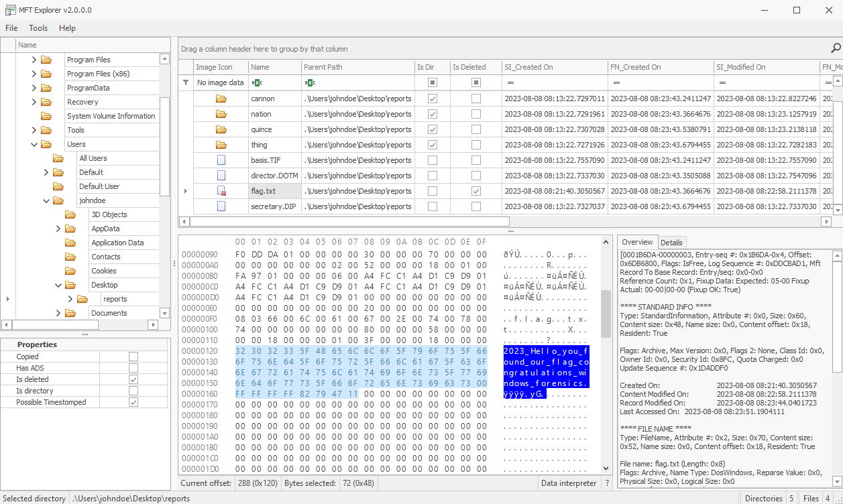843x504 pixels.
Task: Toggle the Is Deleted filter checkbox
Action: pos(476,82)
